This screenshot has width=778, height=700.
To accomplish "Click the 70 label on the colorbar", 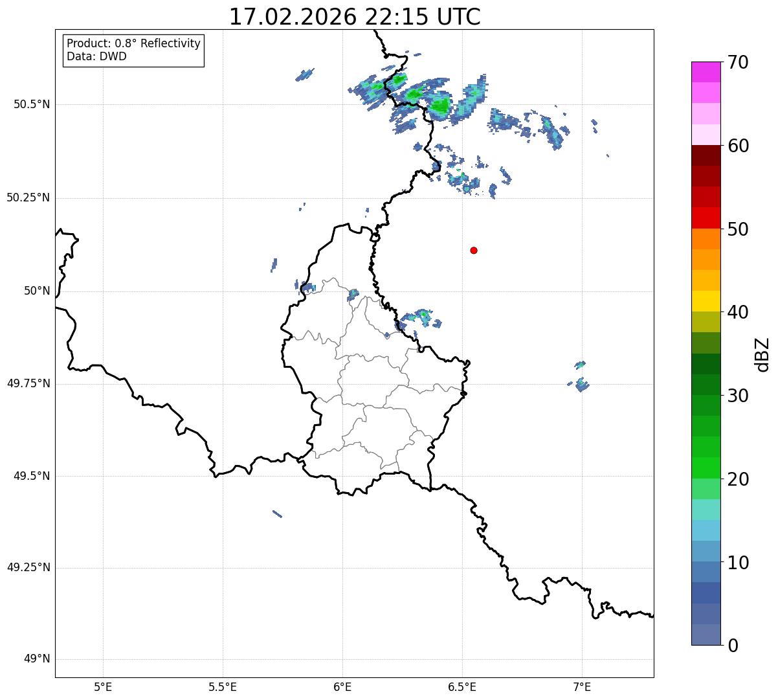I will (x=738, y=62).
